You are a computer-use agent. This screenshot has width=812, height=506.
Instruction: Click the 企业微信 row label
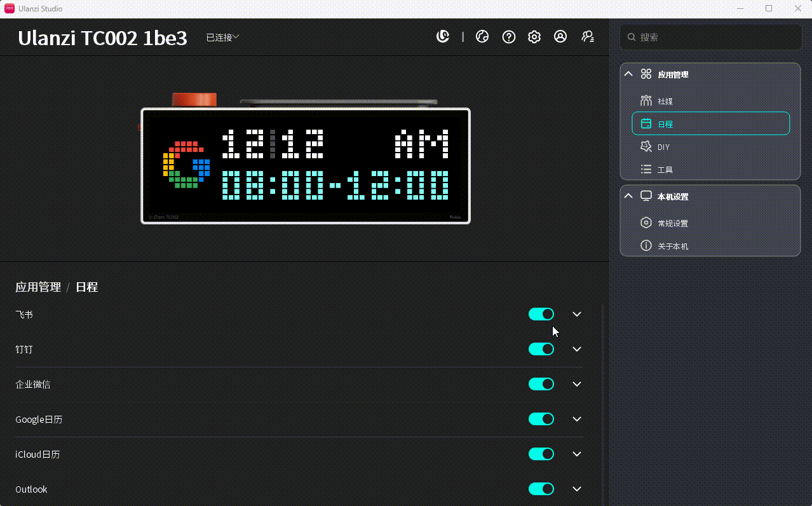(x=33, y=385)
